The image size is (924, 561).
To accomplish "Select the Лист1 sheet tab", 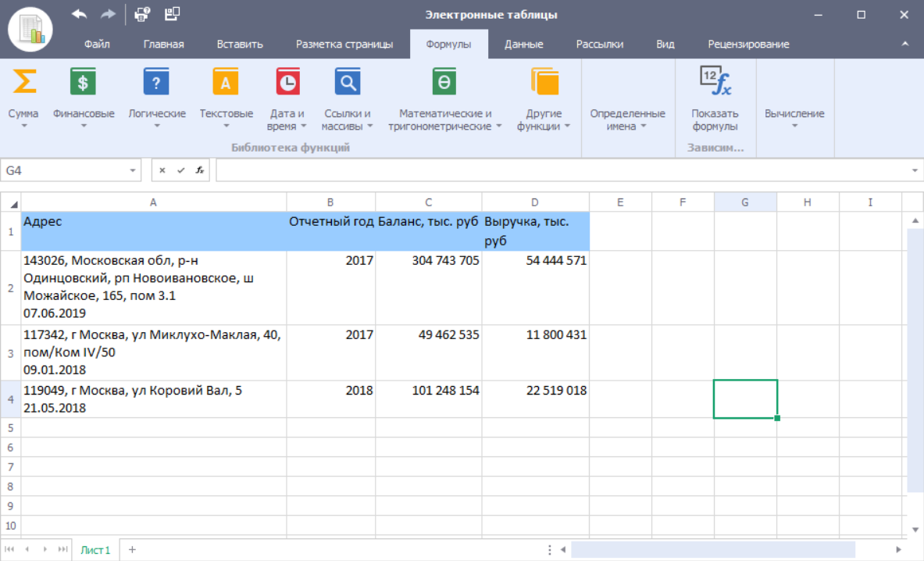I will (x=95, y=550).
